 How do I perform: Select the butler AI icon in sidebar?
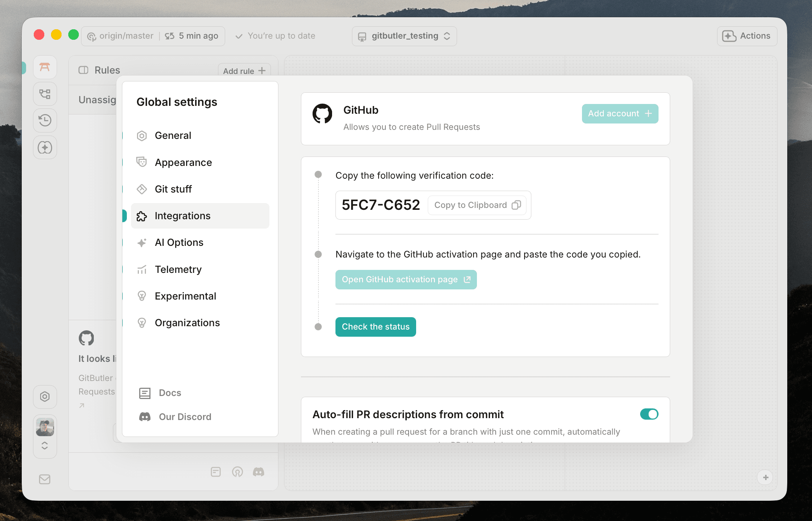(x=45, y=148)
